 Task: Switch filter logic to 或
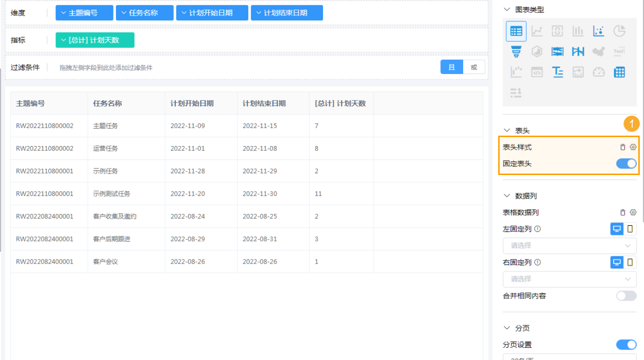[474, 67]
